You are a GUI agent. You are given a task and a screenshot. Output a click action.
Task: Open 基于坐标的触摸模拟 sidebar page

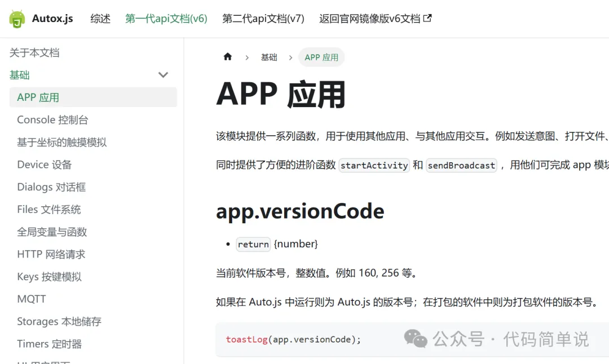(62, 143)
